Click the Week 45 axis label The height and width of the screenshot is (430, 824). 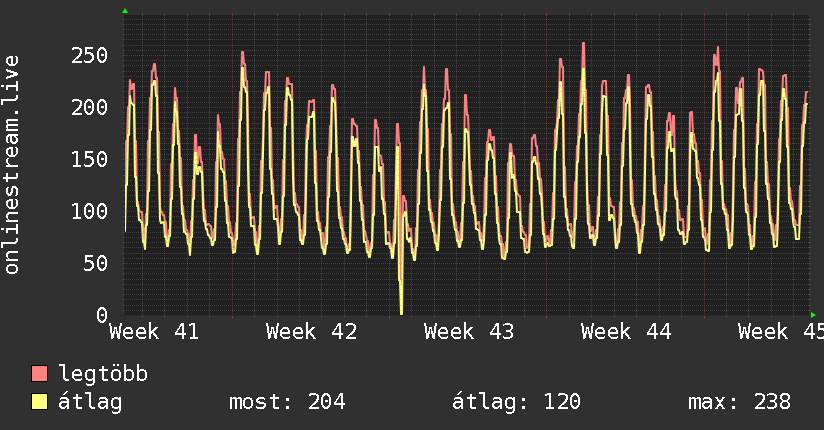[x=781, y=332]
